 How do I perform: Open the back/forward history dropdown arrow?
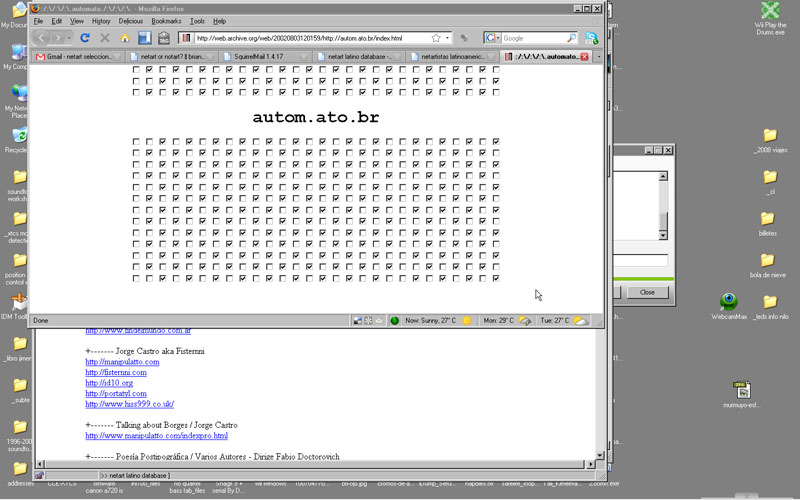coord(68,38)
